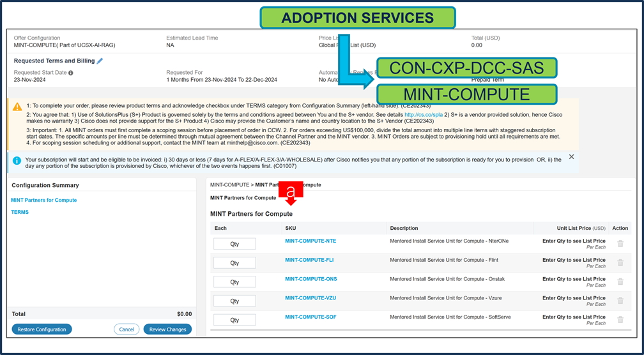Click the Review Changes button
644x355 pixels.
[x=167, y=329]
